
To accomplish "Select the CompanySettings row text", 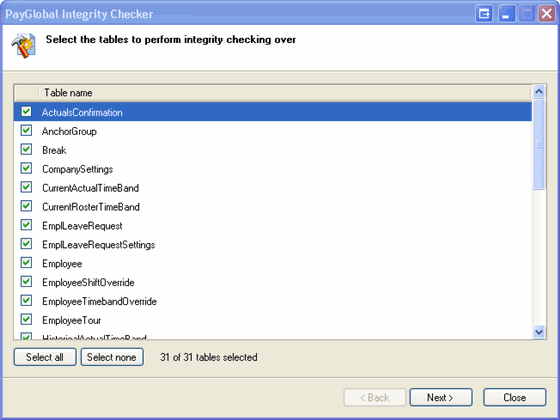I will (x=78, y=169).
